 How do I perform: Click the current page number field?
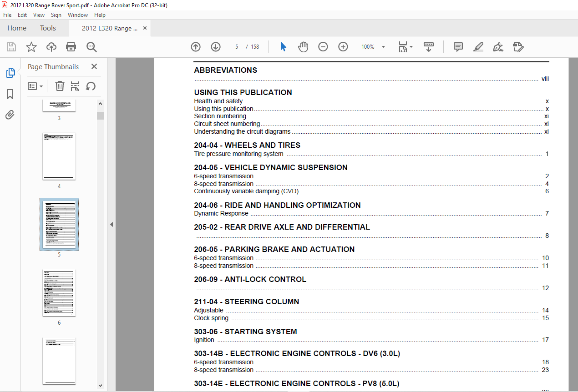pos(237,47)
